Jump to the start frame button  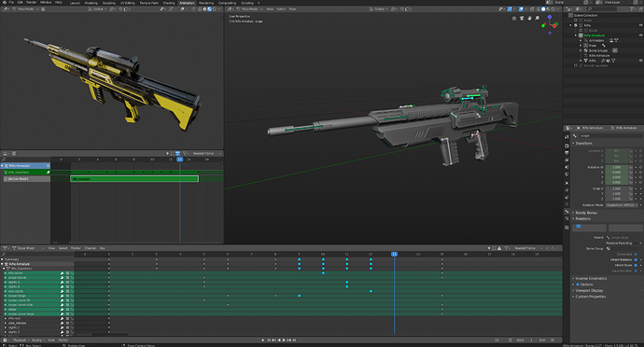[x=269, y=340]
